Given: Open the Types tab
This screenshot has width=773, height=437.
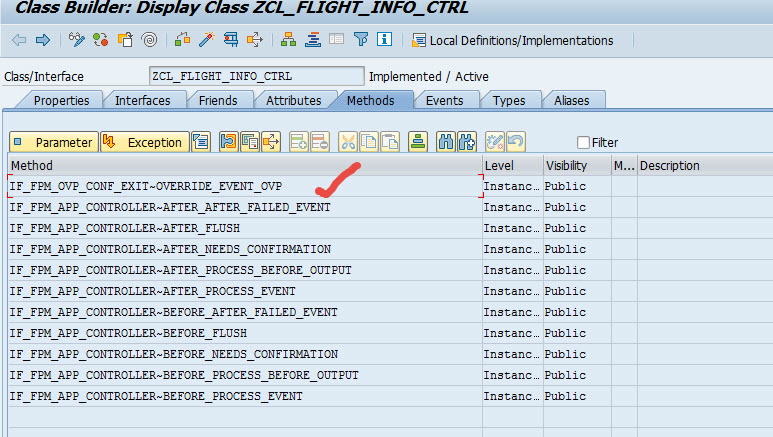Looking at the screenshot, I should 509,101.
